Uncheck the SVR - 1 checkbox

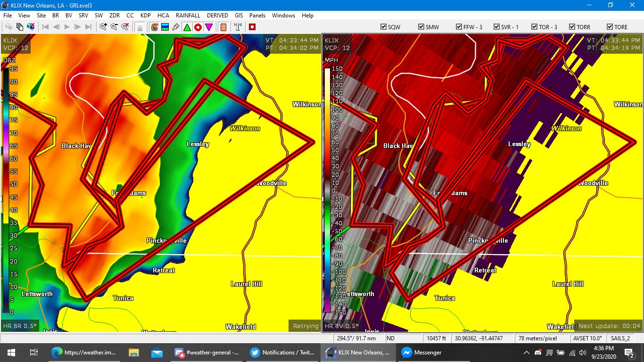tap(496, 27)
